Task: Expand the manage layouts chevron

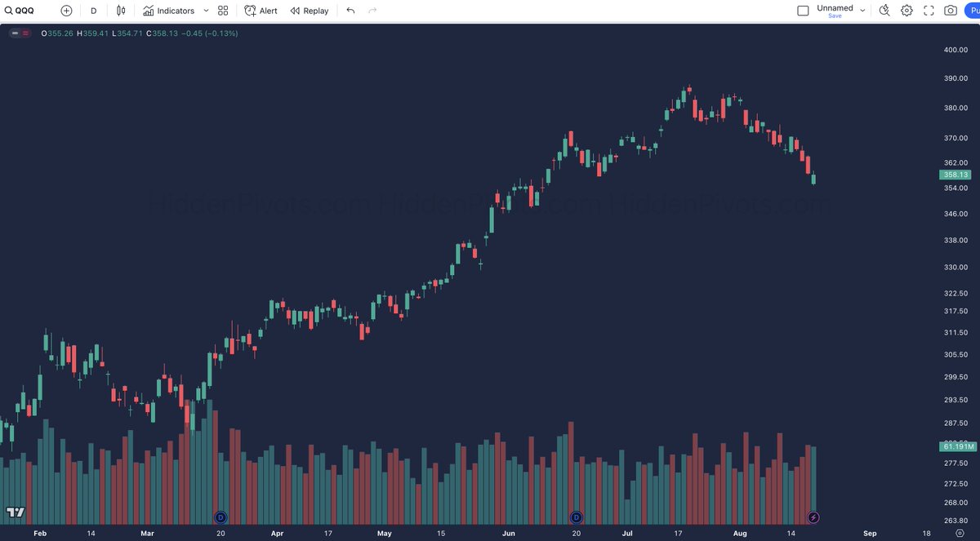Action: [x=862, y=11]
